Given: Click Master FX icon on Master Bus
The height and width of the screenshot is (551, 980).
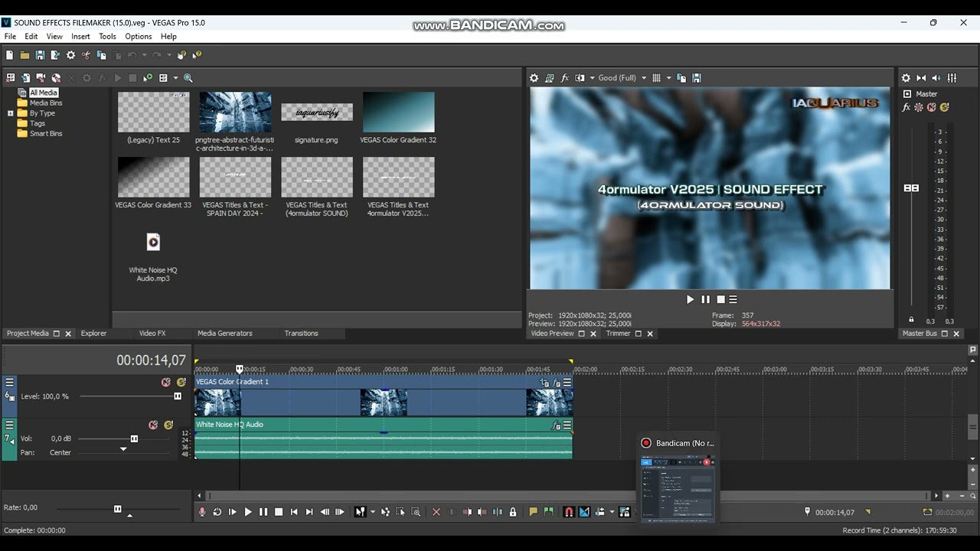Looking at the screenshot, I should [906, 108].
